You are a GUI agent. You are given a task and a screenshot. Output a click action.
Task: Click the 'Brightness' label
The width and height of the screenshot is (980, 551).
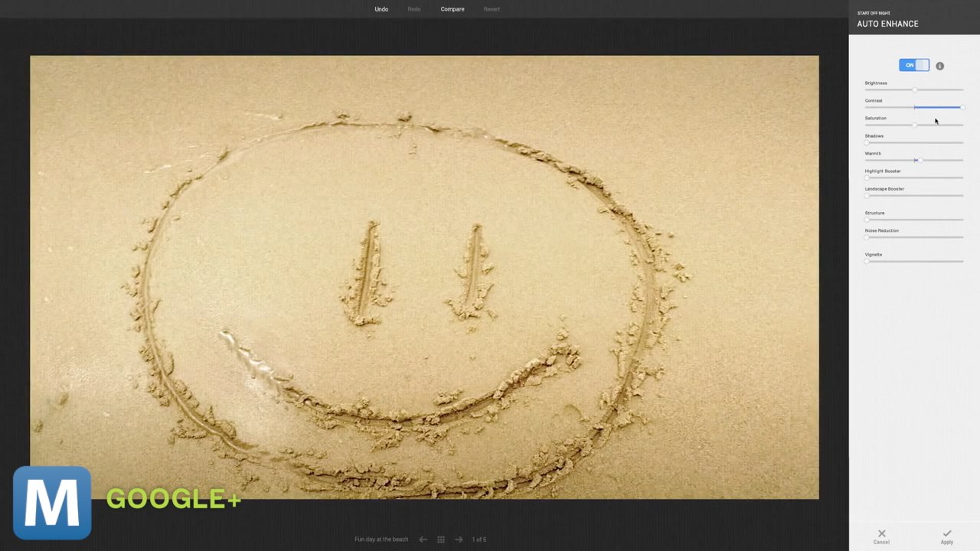(876, 83)
